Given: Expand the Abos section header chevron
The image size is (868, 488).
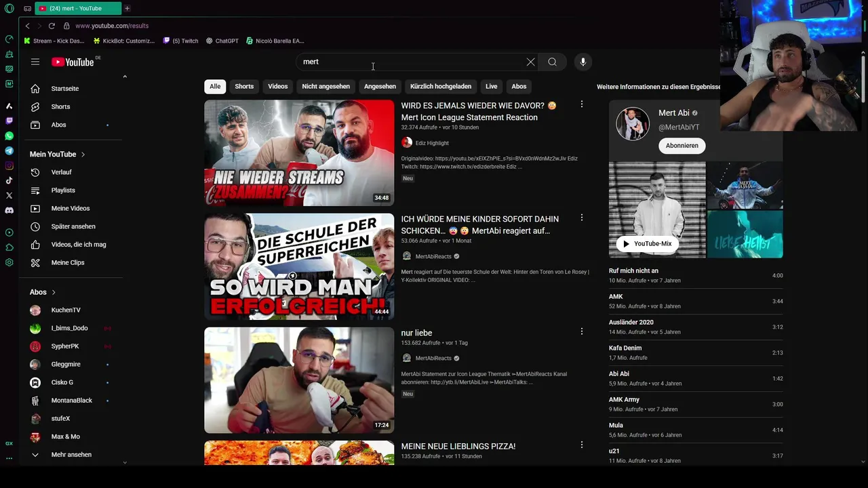Looking at the screenshot, I should coord(54,292).
